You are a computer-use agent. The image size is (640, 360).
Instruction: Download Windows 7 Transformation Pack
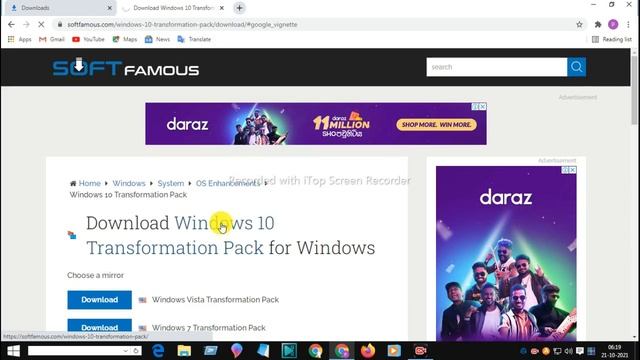(x=100, y=327)
